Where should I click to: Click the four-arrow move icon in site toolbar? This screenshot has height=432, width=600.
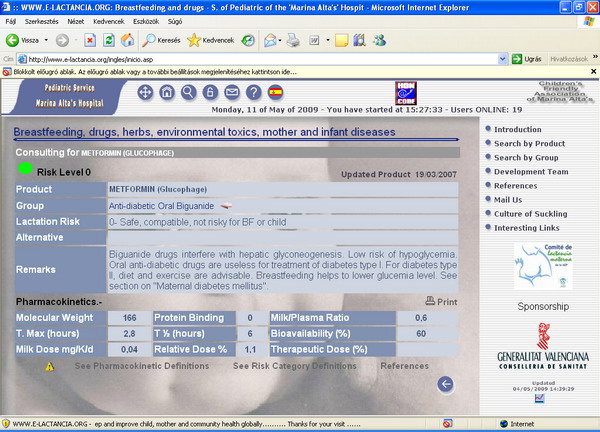pos(144,92)
